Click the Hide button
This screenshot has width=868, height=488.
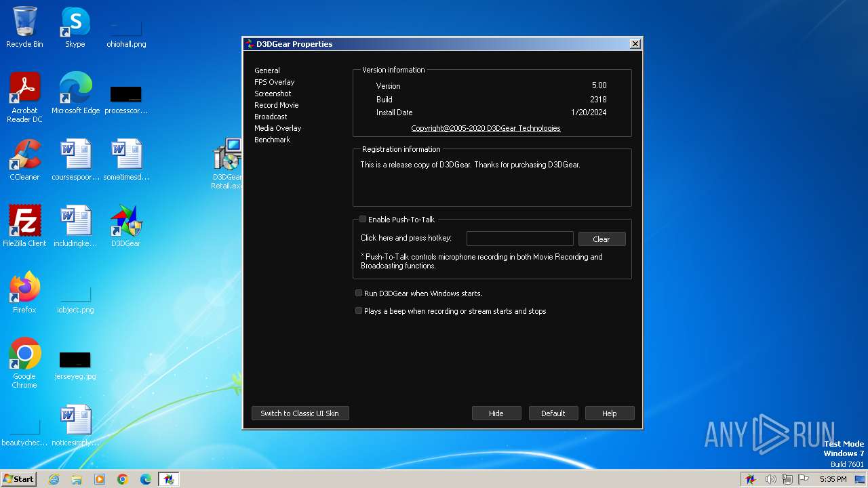click(496, 413)
